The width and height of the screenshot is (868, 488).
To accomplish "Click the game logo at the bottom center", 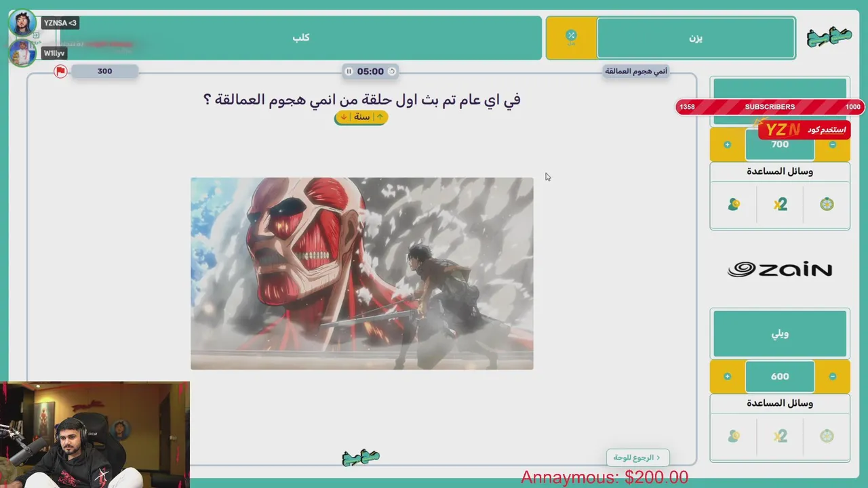I will pyautogui.click(x=361, y=457).
